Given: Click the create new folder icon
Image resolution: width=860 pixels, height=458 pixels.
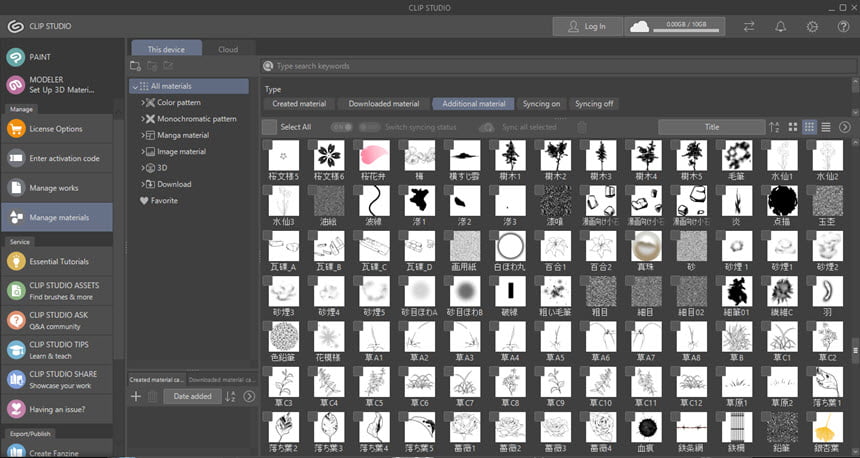Looking at the screenshot, I should tap(135, 66).
